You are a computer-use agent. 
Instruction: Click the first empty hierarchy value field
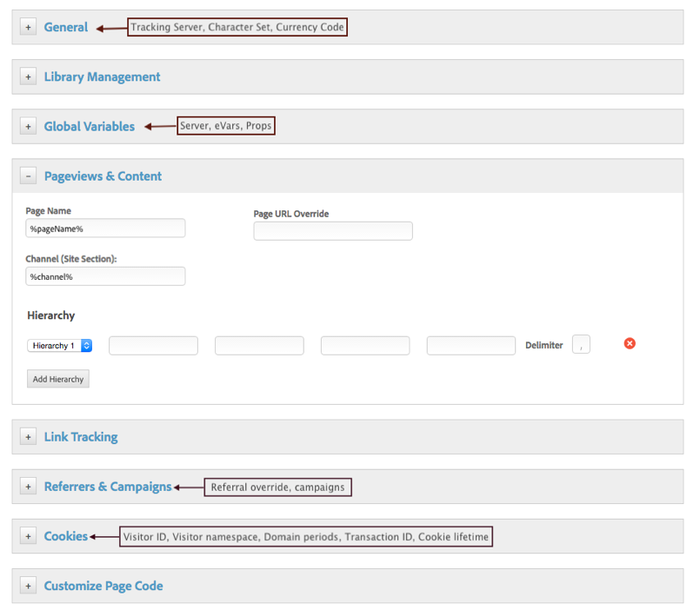click(x=152, y=345)
